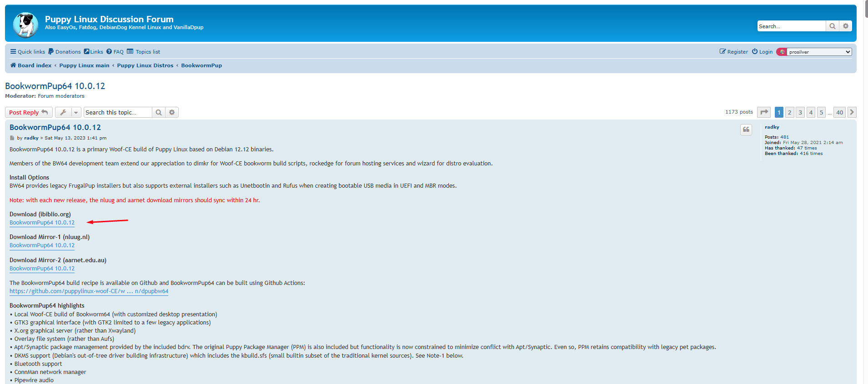
Task: Click the 'BookwormPup64 highlights' heading
Action: [47, 306]
